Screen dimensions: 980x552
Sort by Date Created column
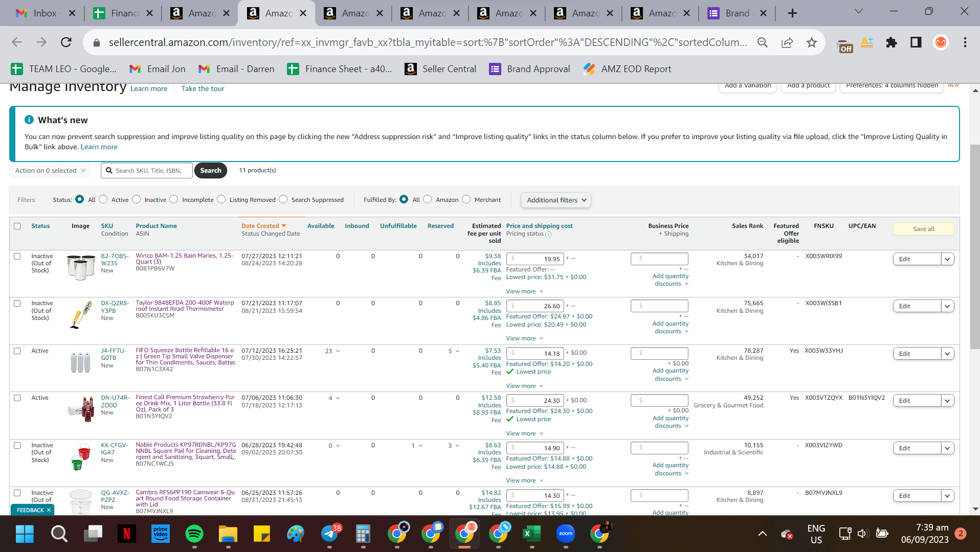263,226
